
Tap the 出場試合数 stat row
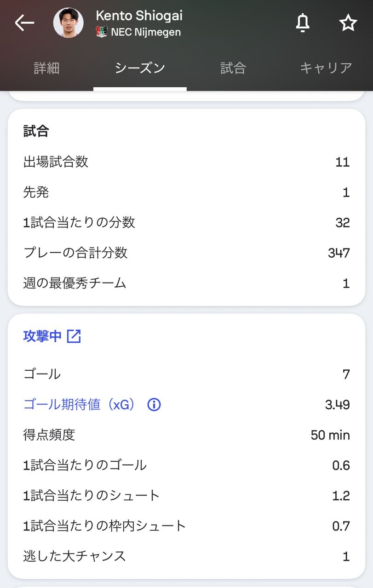click(186, 162)
